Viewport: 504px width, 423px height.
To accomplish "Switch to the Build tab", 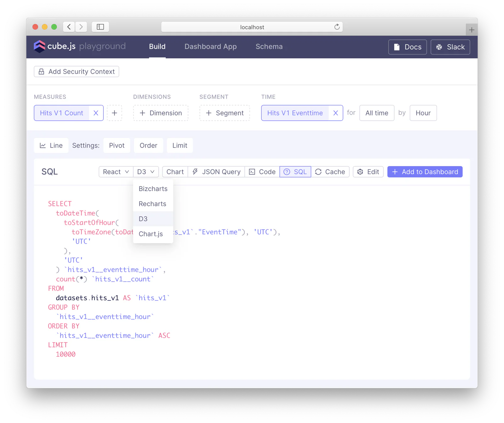I will tap(157, 47).
